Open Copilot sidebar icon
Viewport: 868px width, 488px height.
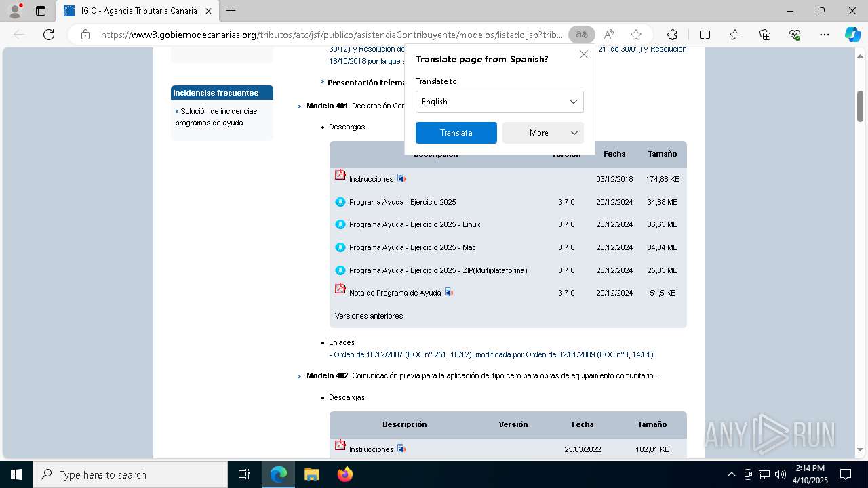852,35
